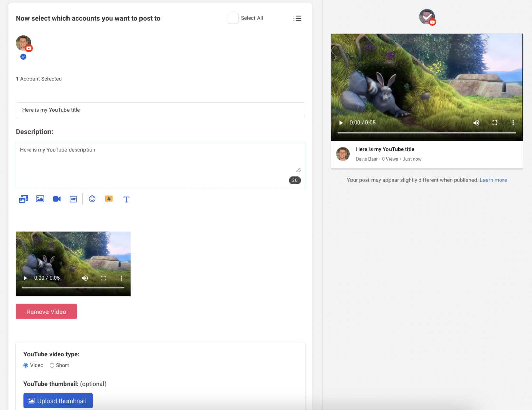Click the Remove Video button
Screen dimensions: 532x410
click(x=46, y=312)
